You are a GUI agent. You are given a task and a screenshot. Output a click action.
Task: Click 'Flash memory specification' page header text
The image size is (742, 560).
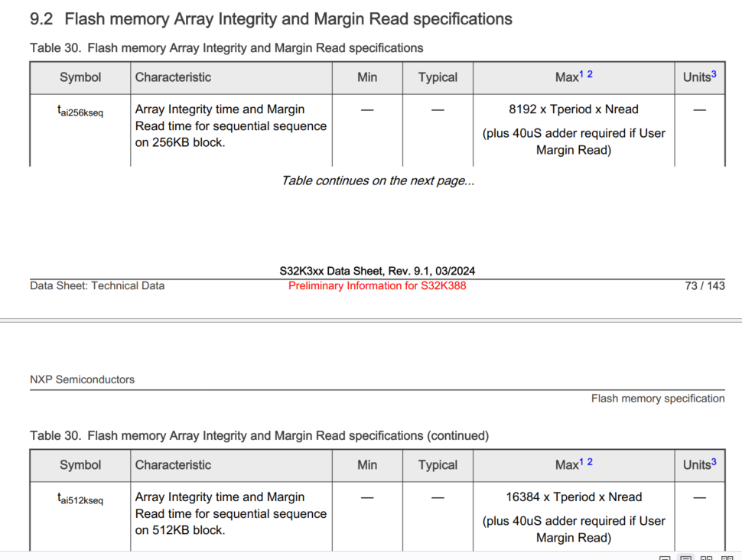[x=657, y=399]
